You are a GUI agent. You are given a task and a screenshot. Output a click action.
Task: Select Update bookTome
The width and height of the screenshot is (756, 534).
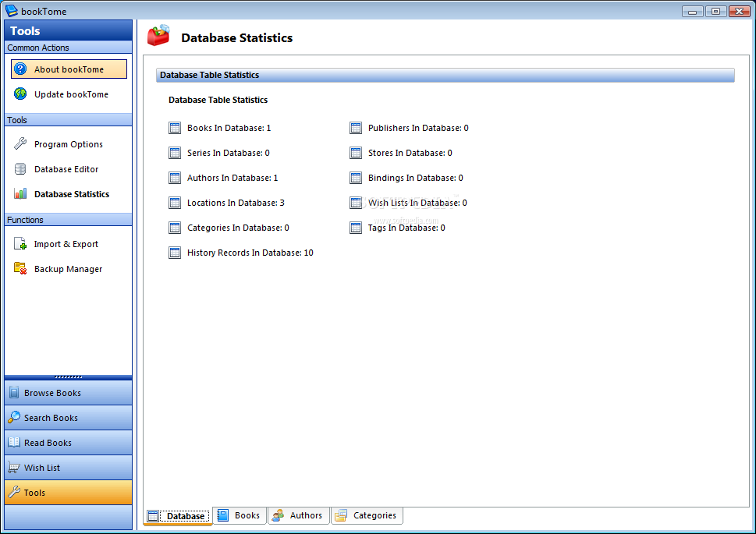point(69,94)
